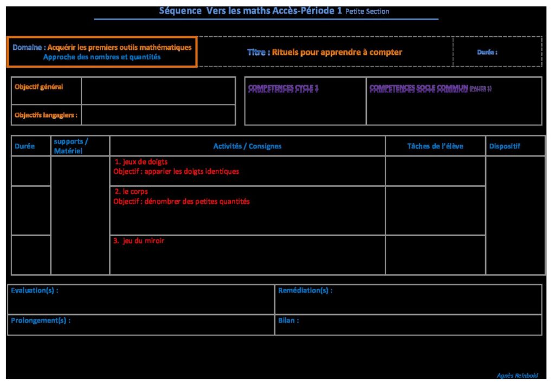Click the empty cell beside 'Objectifs langagiers'
Image resolution: width=555 pixels, height=392 pixels.
point(158,115)
